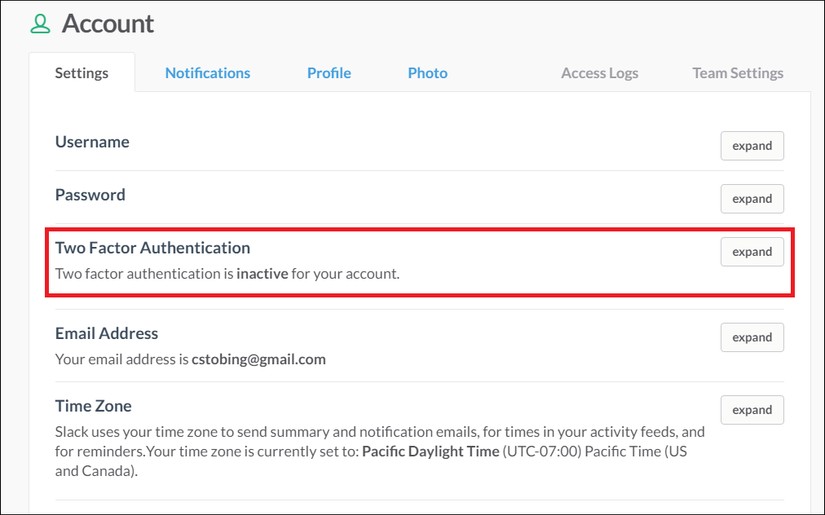Click the green Account user icon
The image size is (825, 515).
click(x=41, y=24)
